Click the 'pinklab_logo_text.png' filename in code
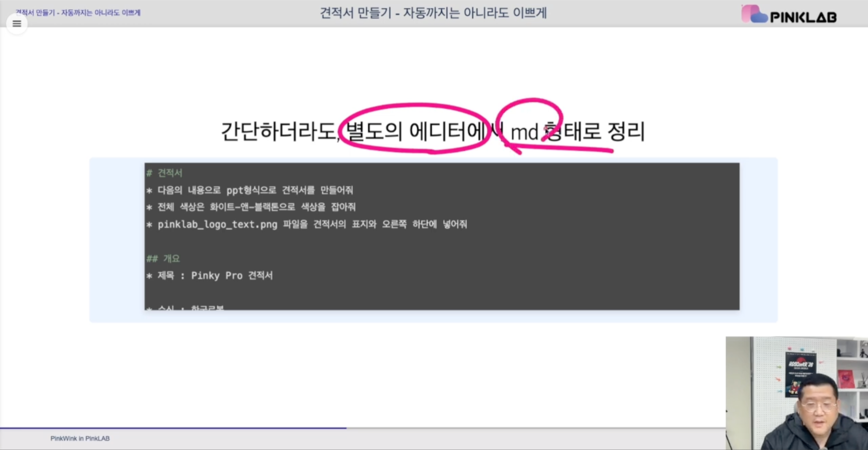The image size is (868, 450). [217, 224]
